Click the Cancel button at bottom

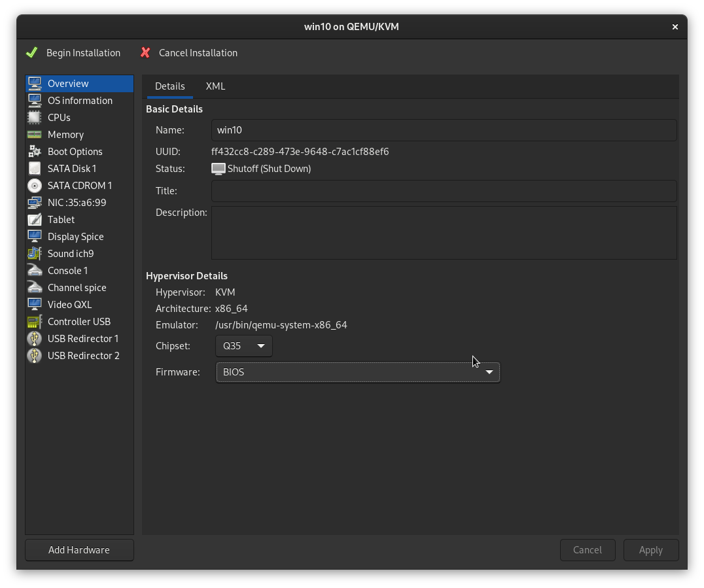pyautogui.click(x=588, y=550)
